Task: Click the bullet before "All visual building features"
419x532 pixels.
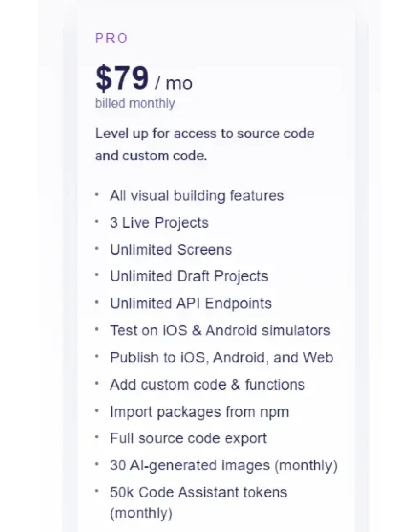Action: point(97,194)
